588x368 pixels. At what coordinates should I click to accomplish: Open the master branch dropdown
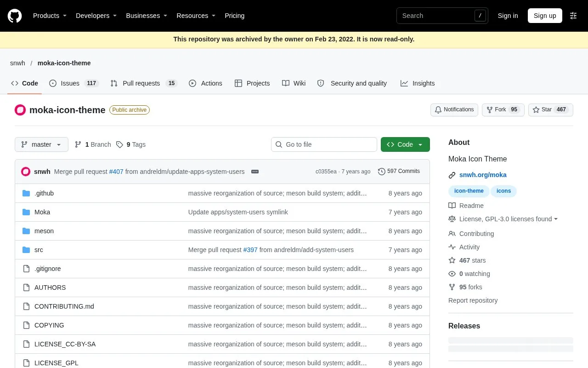[41, 144]
